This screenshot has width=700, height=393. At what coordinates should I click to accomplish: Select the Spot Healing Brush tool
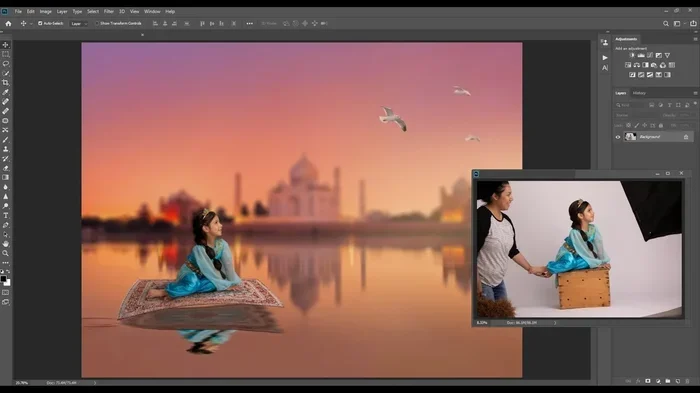coord(5,101)
